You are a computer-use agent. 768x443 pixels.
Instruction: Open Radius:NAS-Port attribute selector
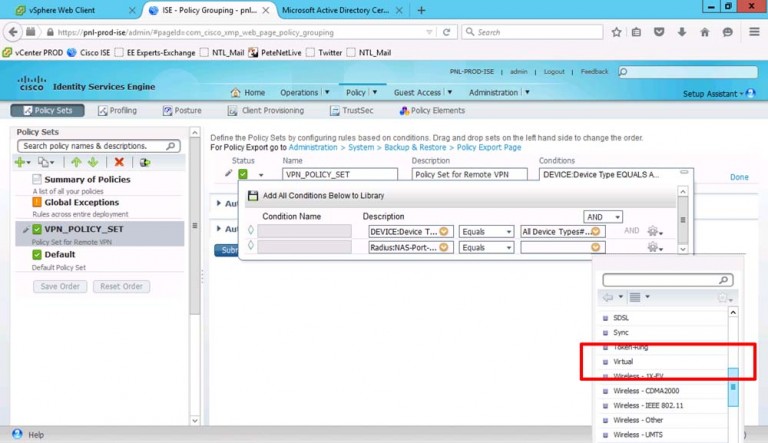444,247
